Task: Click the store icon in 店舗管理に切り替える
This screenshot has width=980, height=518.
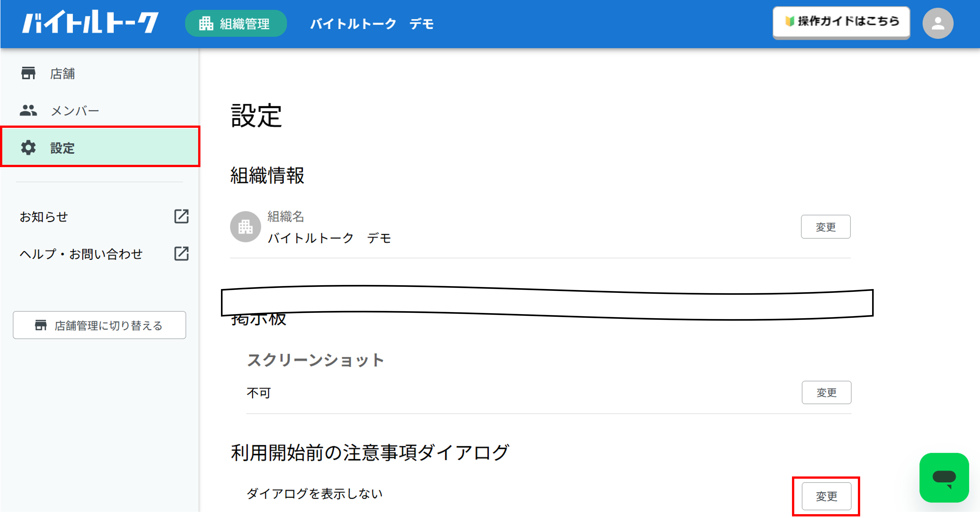Action: point(41,325)
